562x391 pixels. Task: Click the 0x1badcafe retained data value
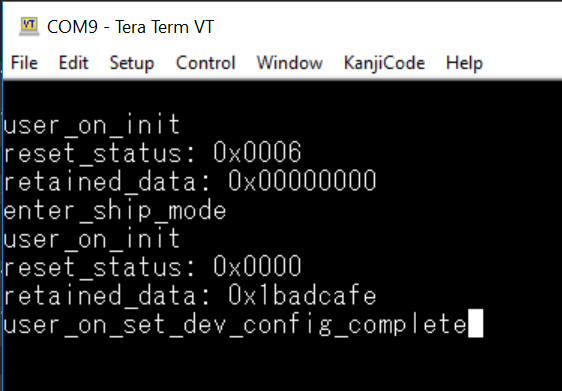click(302, 296)
